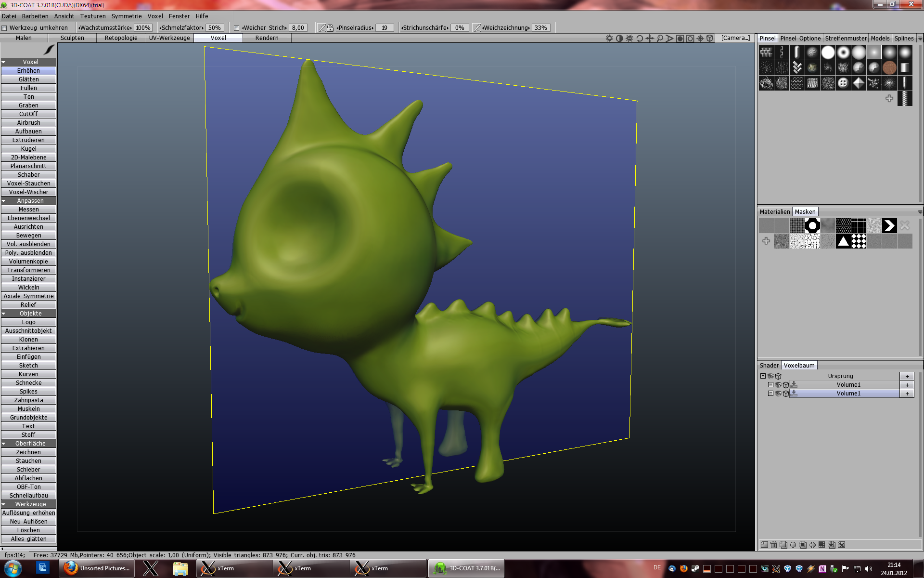The height and width of the screenshot is (578, 924).
Task: Open the Camera dropdown
Action: click(x=735, y=38)
